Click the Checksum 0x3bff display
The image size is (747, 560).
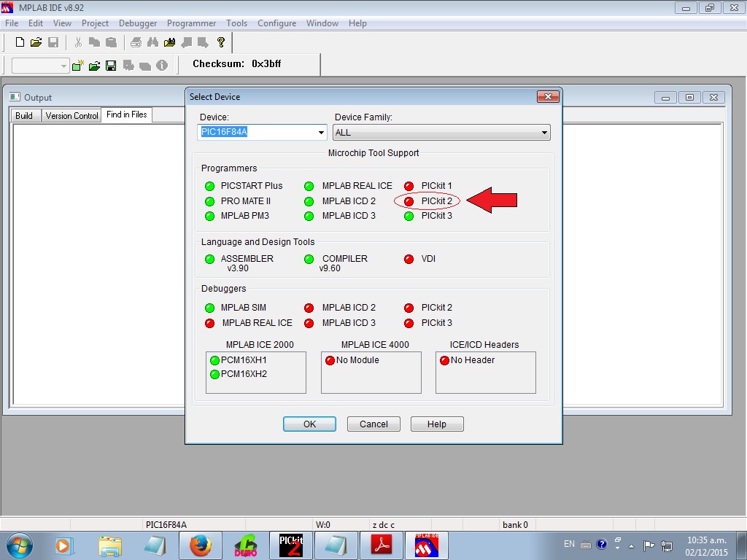(x=237, y=64)
